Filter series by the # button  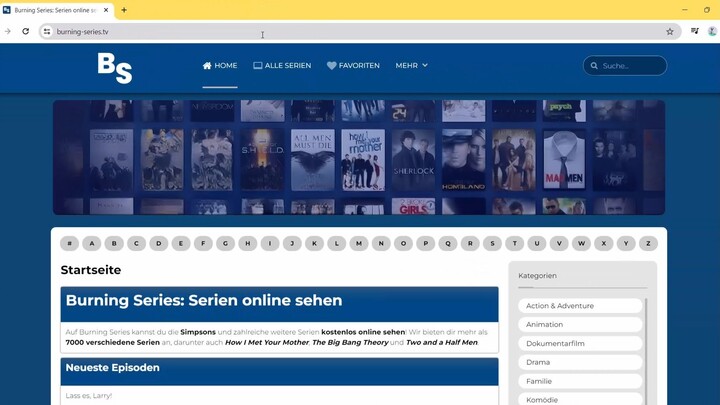[69, 243]
